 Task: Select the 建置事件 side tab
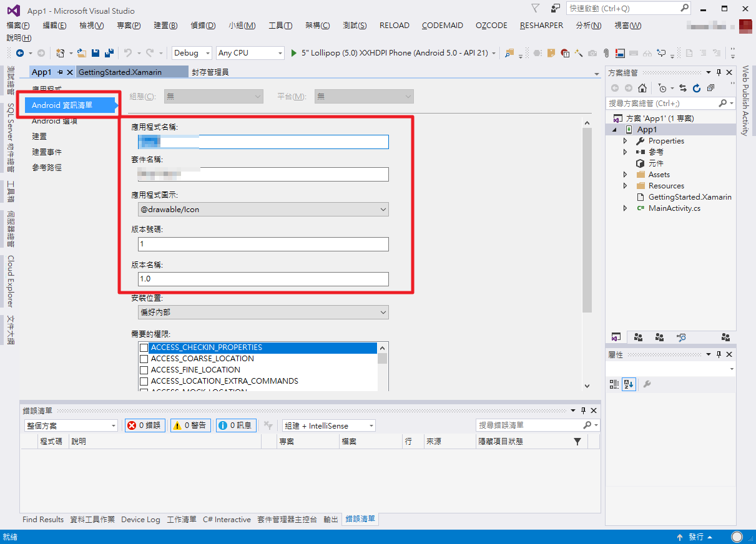pos(47,152)
